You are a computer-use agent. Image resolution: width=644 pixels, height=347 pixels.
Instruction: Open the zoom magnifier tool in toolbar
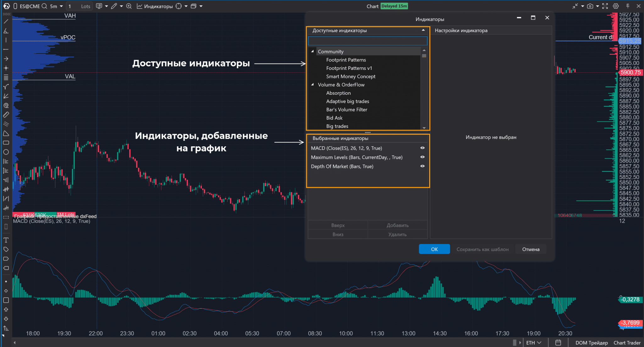[129, 6]
